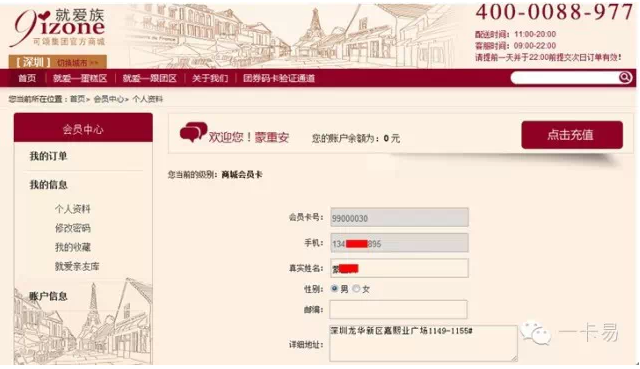Click 会员中心 in the breadcrumb
This screenshot has width=640, height=369.
[108, 99]
